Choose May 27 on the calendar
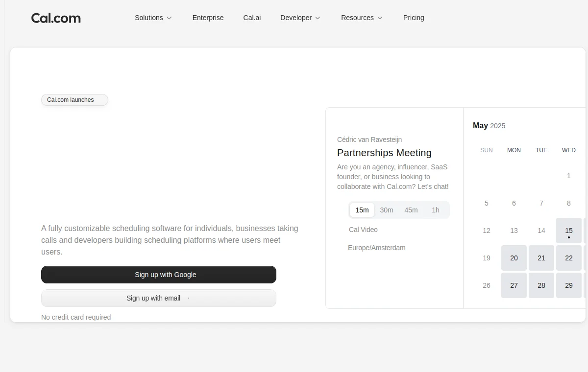This screenshot has width=588, height=372. coord(514,285)
